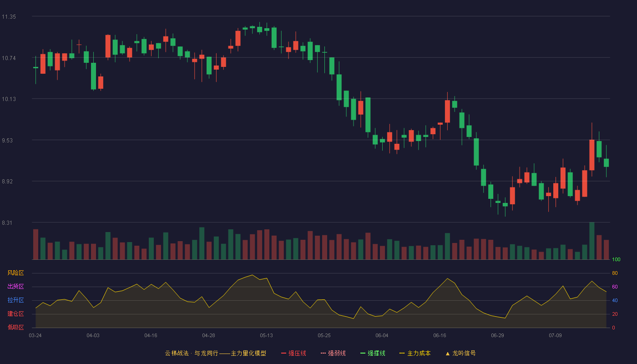This screenshot has height=364, width=637.
Task: Select the 风险区 zone label
Action: (16, 273)
